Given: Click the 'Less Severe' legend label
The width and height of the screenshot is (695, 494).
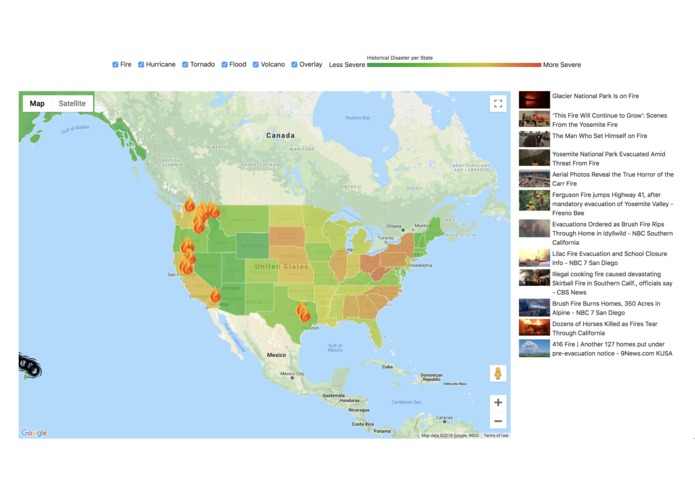Looking at the screenshot, I should pyautogui.click(x=347, y=65).
